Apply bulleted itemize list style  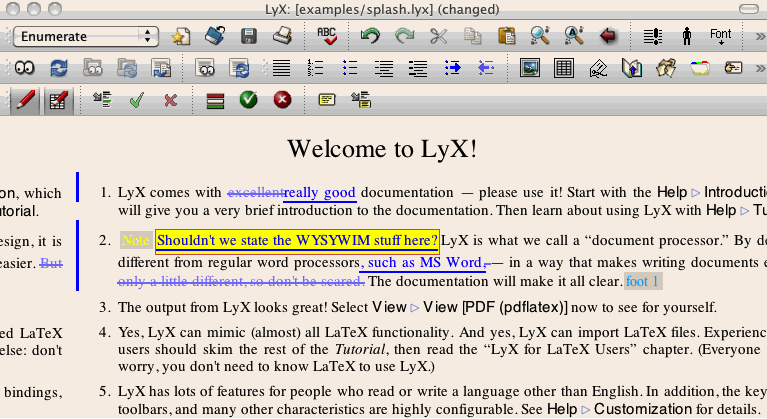(x=350, y=68)
